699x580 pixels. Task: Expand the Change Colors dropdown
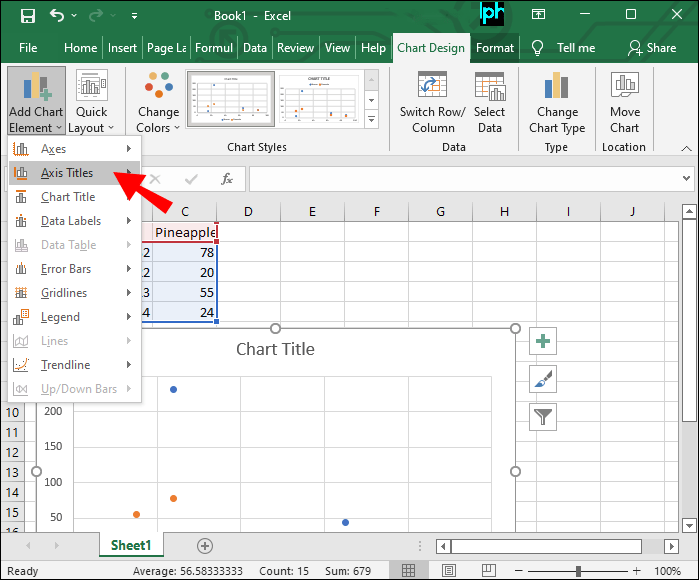coord(158,103)
